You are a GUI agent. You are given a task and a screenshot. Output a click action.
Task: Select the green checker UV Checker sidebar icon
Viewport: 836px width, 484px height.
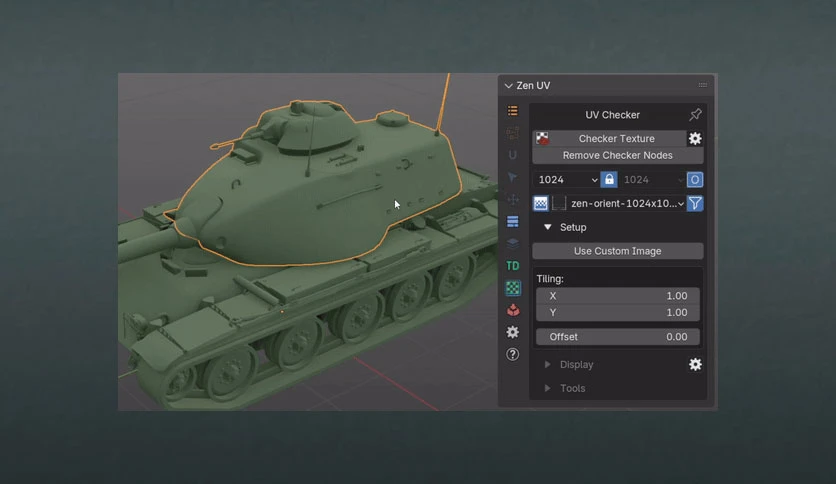pyautogui.click(x=513, y=288)
